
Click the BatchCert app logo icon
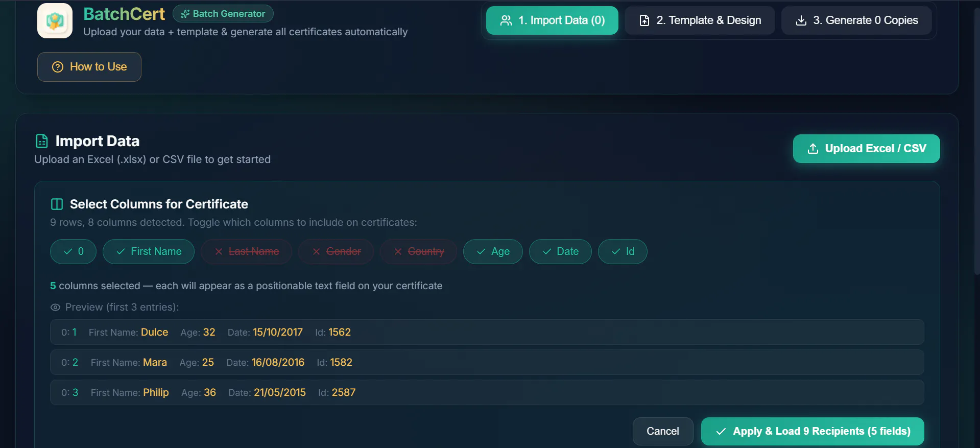pos(55,20)
